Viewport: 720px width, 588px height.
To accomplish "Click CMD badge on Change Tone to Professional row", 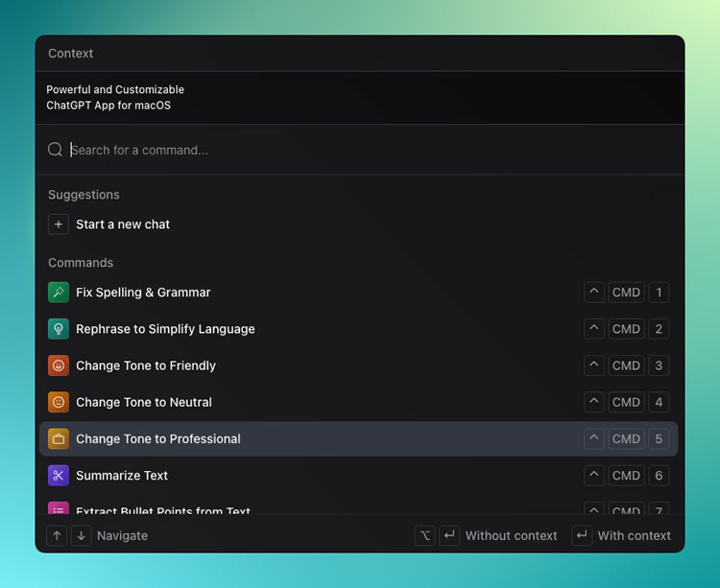I will (x=626, y=439).
